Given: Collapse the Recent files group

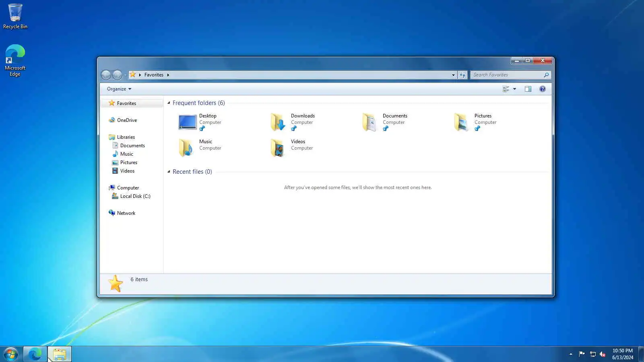Looking at the screenshot, I should tap(169, 172).
